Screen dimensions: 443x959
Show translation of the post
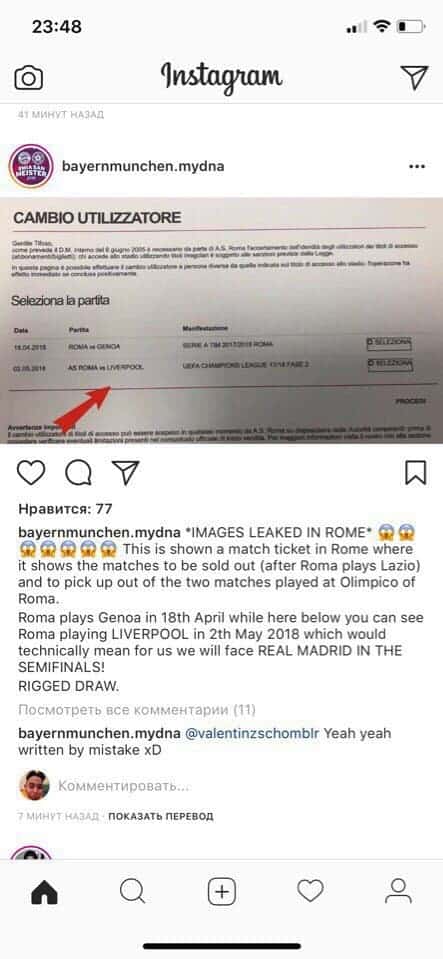(161, 816)
